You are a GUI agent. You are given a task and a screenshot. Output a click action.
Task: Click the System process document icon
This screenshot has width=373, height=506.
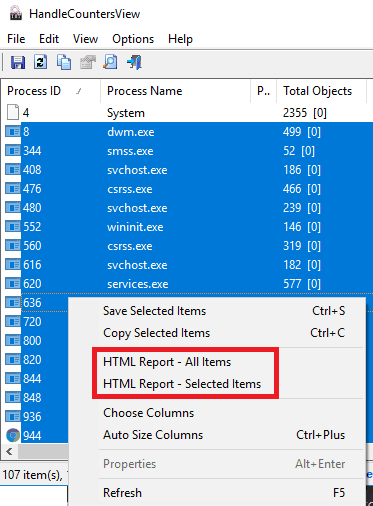(x=13, y=112)
